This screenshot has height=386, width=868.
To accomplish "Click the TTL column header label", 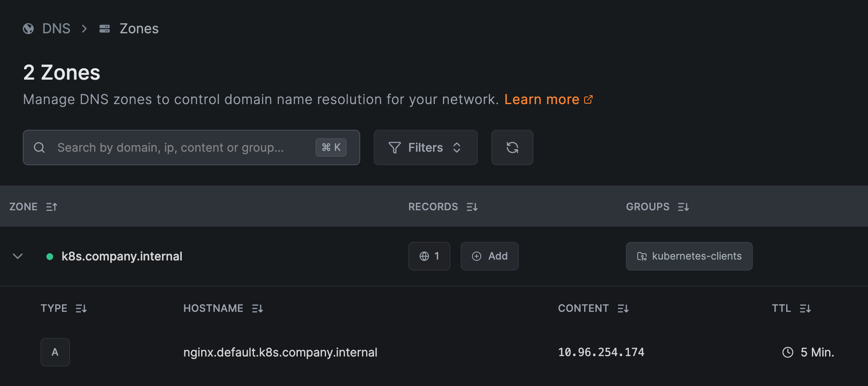I will [x=782, y=308].
